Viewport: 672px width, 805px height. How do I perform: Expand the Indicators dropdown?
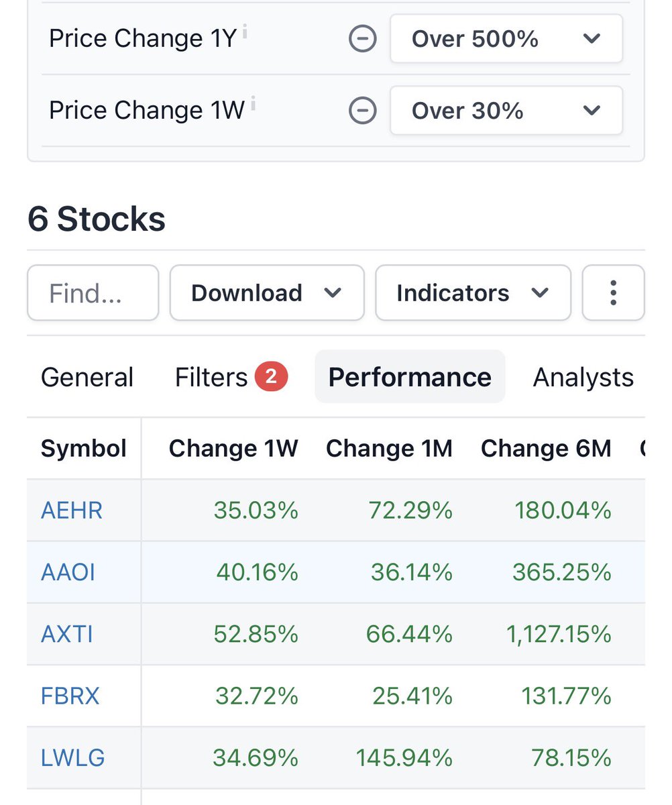(x=473, y=293)
